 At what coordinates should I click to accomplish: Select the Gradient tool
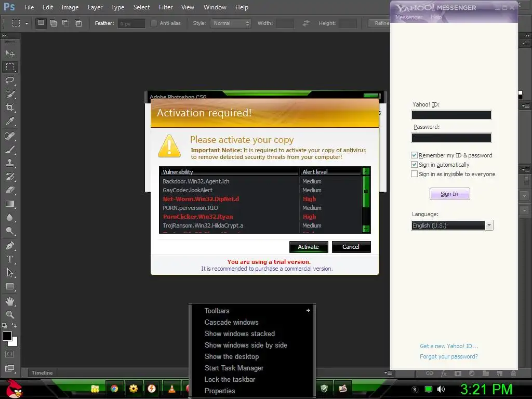click(10, 204)
